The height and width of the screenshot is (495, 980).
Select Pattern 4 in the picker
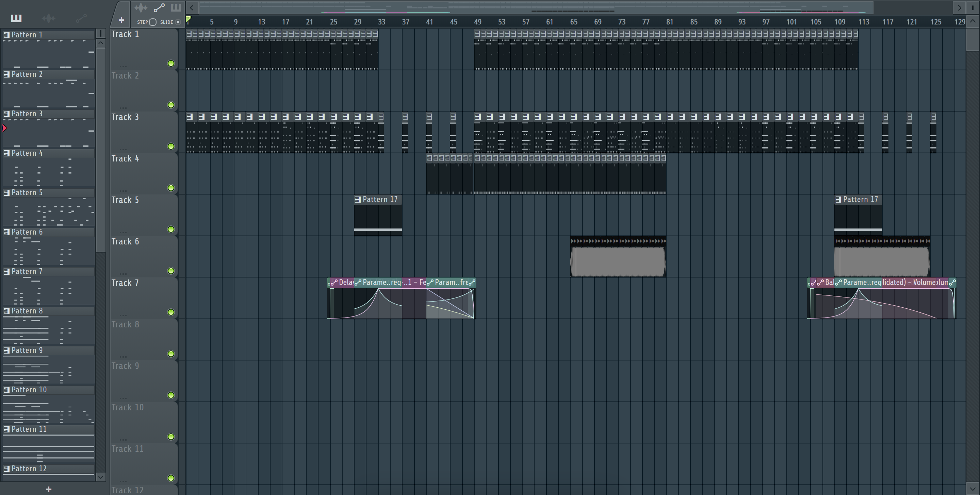(x=48, y=153)
